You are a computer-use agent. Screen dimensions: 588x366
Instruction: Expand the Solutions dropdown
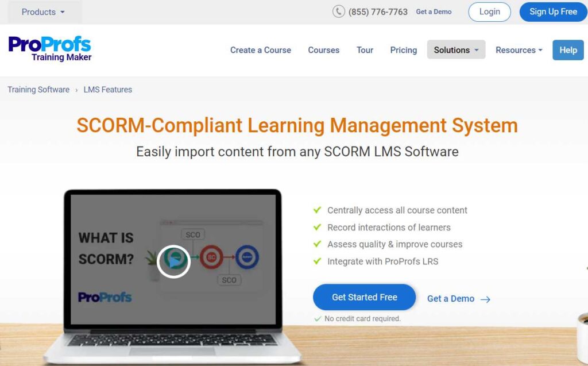click(x=456, y=49)
